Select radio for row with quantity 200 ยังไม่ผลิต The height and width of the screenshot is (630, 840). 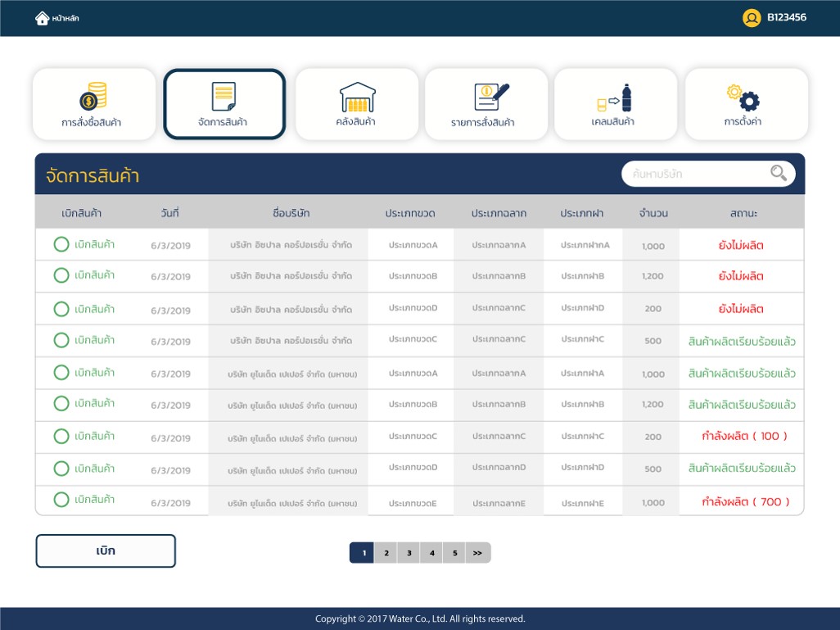click(x=61, y=309)
